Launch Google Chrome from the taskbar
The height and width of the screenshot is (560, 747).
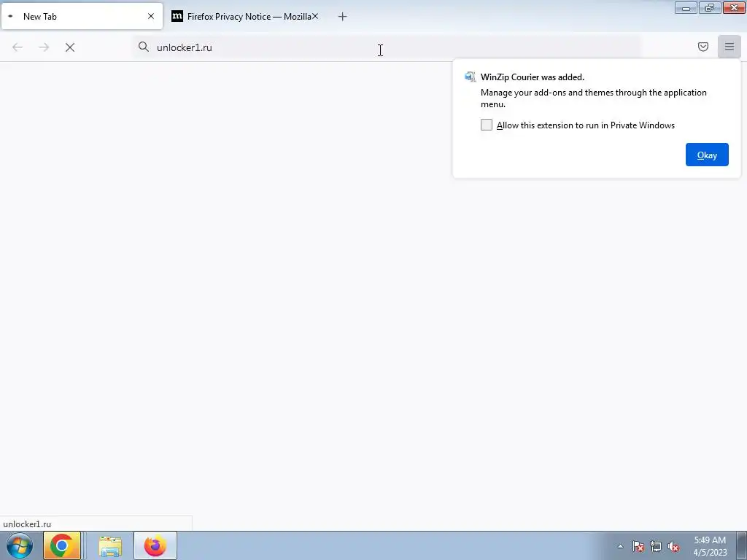(x=62, y=545)
